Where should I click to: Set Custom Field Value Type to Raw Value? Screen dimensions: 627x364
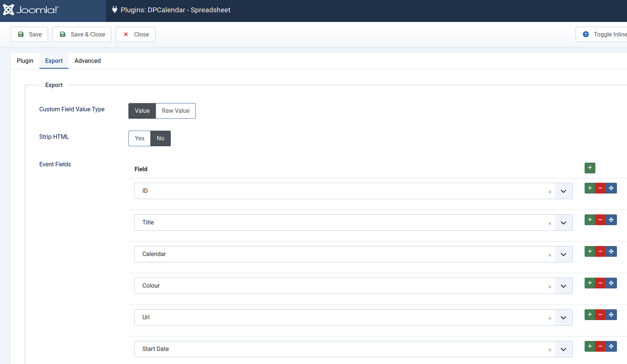[176, 111]
